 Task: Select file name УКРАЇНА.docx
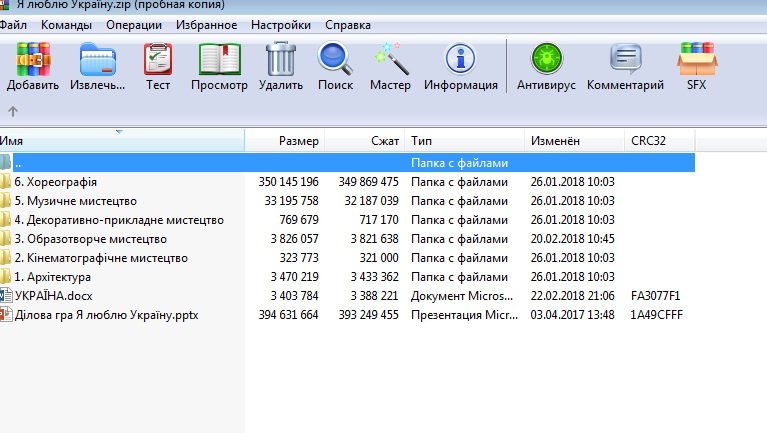(x=53, y=296)
